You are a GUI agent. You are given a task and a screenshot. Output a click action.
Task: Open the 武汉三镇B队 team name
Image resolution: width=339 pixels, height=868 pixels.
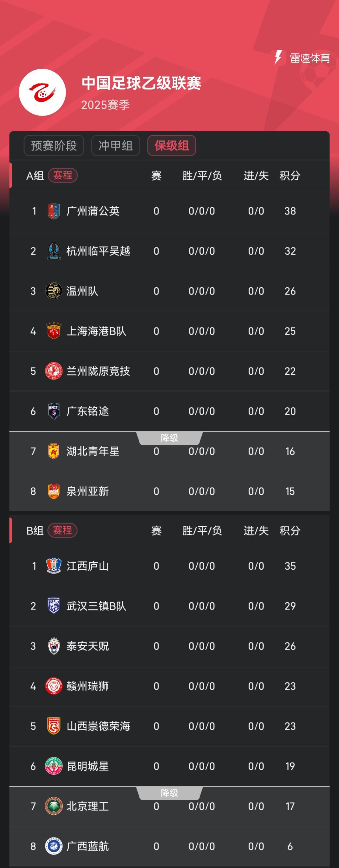[96, 606]
